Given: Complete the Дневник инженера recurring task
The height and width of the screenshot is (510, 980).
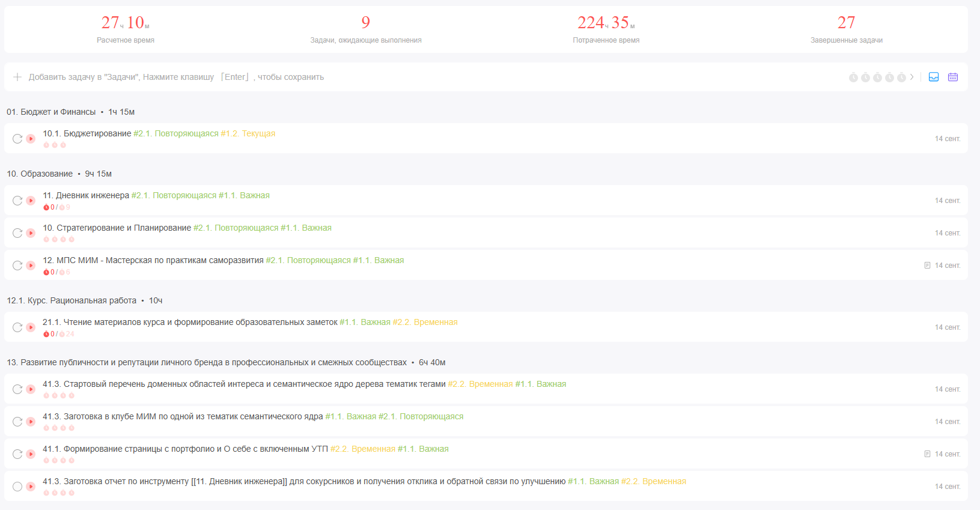Looking at the screenshot, I should pos(17,201).
